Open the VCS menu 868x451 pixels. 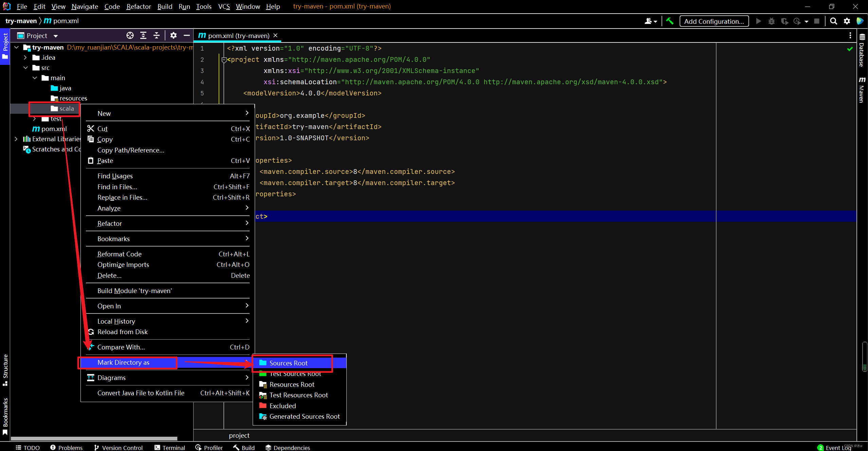(x=224, y=6)
